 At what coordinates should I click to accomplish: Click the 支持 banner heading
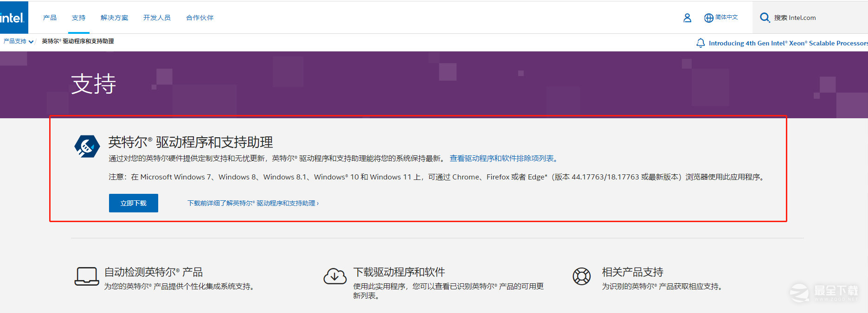pyautogui.click(x=94, y=84)
